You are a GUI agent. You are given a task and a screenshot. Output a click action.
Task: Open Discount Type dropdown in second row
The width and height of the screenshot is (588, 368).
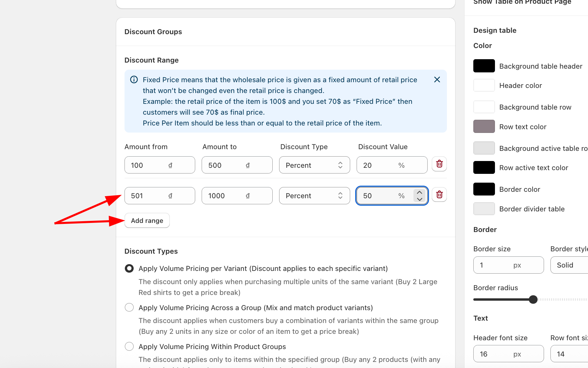point(314,196)
